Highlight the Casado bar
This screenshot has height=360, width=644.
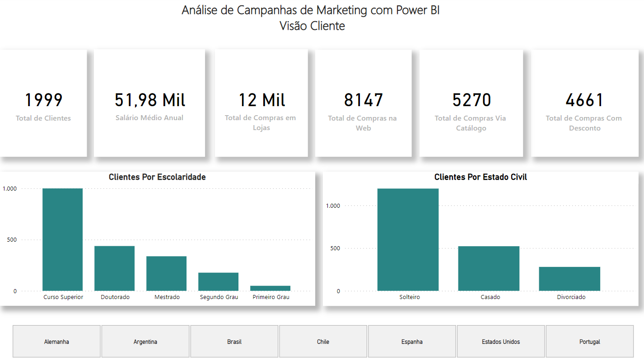[x=489, y=269]
